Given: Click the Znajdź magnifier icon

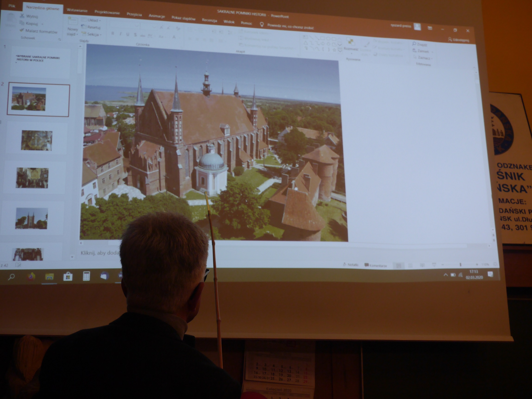Looking at the screenshot, I should [x=414, y=44].
